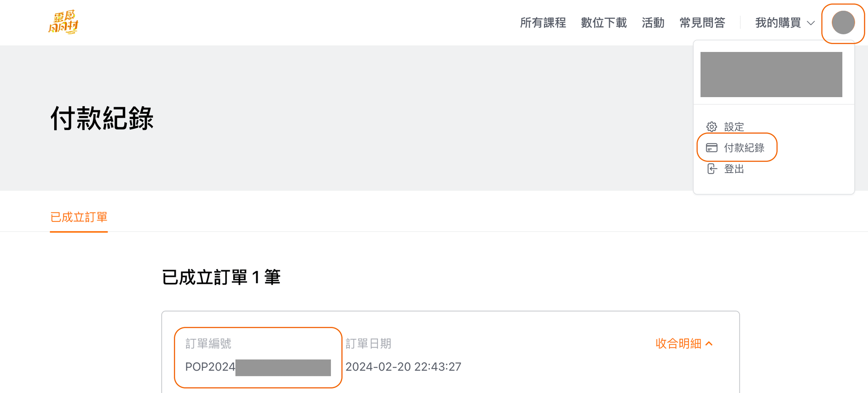Screen dimensions: 868x393
Task: Click the settings gear icon
Action: click(x=712, y=127)
